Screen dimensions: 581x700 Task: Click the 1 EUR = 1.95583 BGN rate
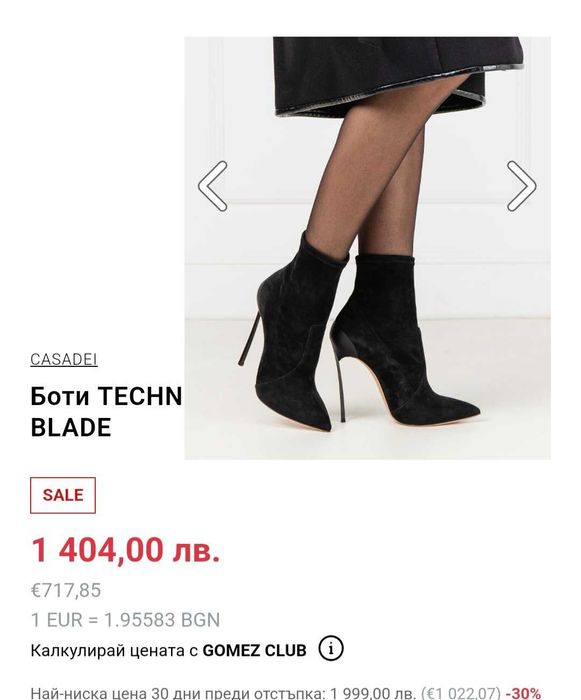pos(125,620)
